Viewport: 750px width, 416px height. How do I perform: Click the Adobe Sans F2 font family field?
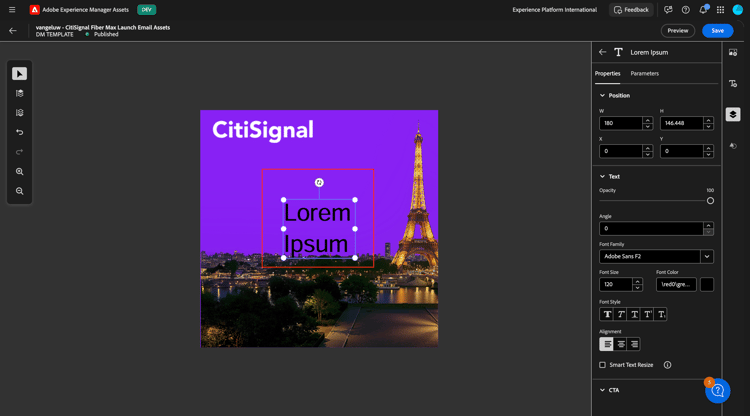pyautogui.click(x=650, y=256)
